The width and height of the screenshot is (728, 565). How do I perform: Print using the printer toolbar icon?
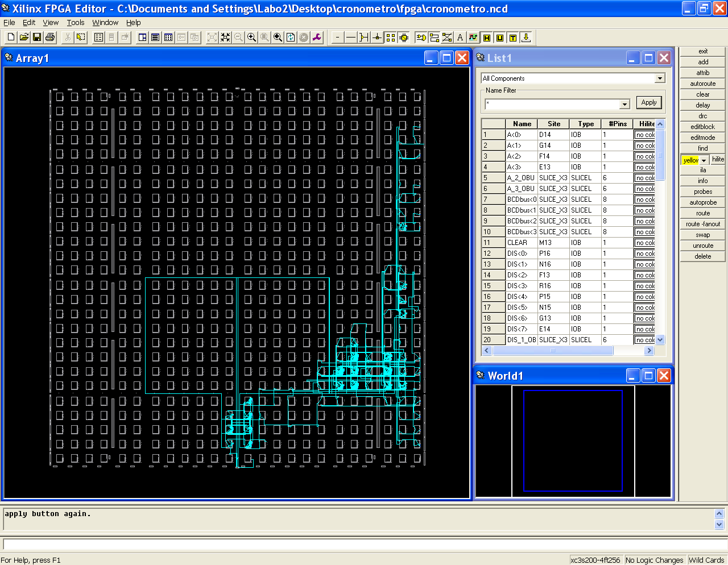tap(50, 37)
